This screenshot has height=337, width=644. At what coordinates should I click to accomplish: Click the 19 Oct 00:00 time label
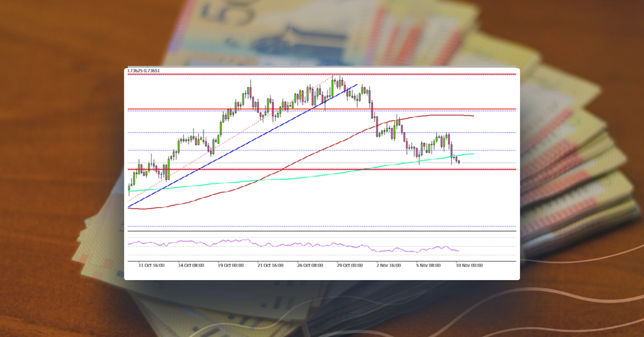(231, 264)
